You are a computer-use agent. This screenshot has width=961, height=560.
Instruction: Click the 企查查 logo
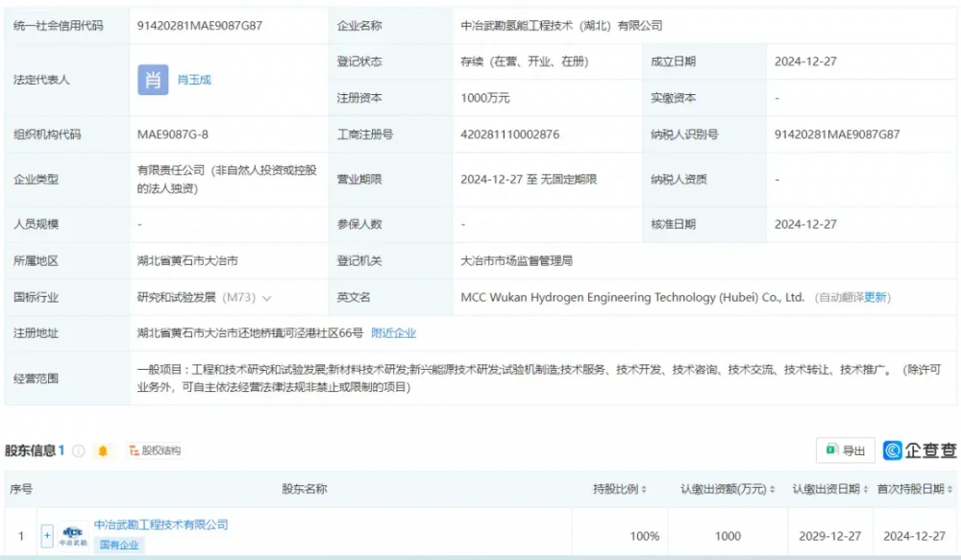pos(920,450)
